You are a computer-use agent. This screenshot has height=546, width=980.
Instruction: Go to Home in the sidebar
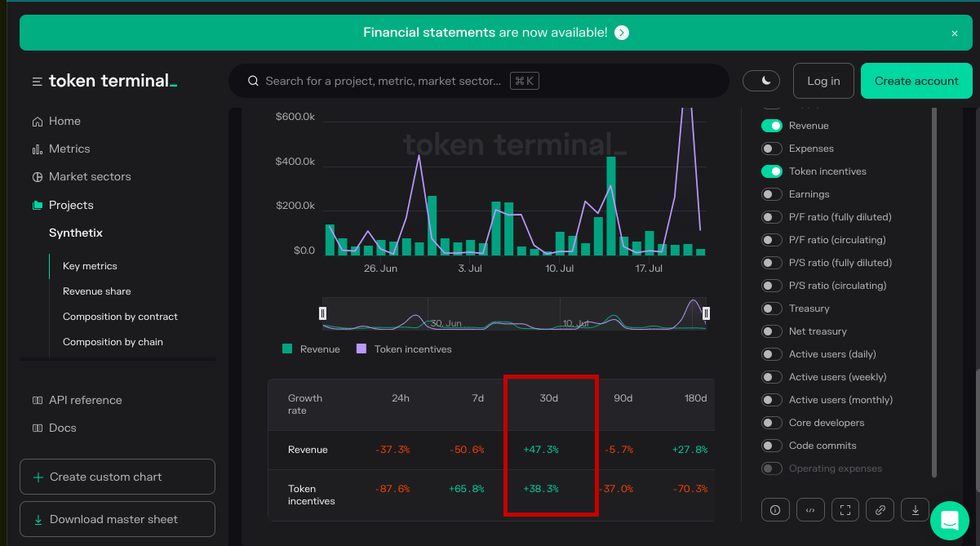tap(64, 121)
